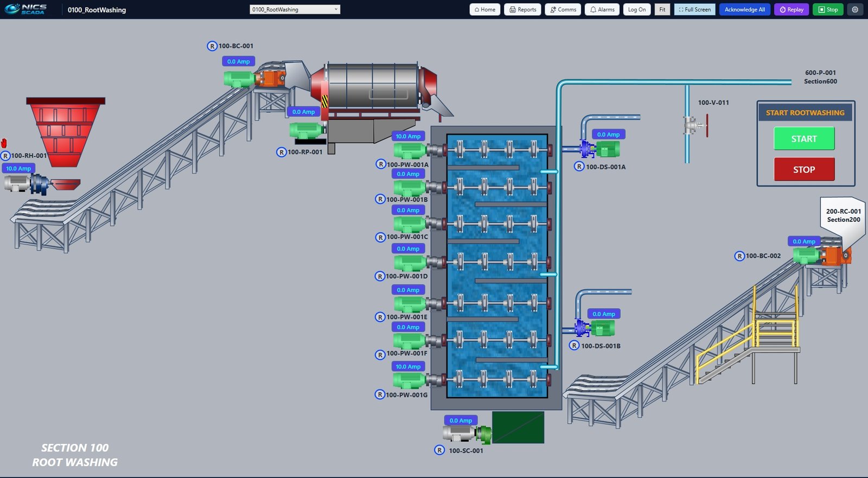Click the red hand icon near hopper
868x478 pixels.
click(4, 143)
